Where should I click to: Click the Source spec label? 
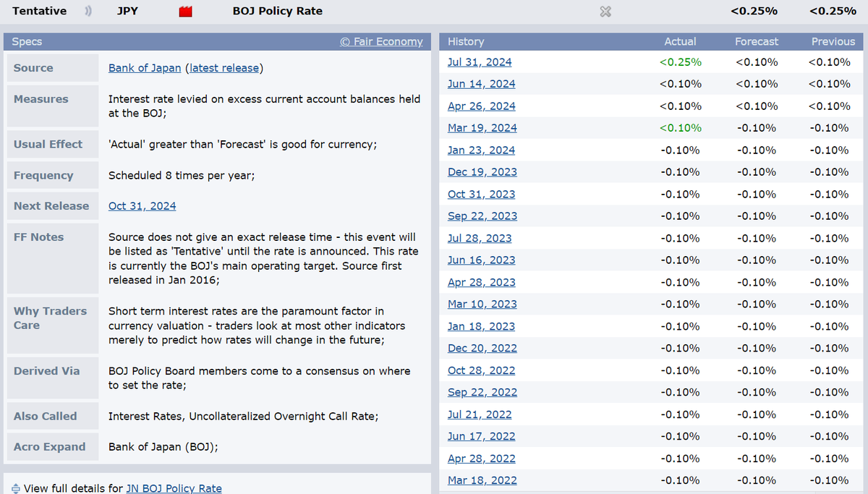click(x=33, y=68)
